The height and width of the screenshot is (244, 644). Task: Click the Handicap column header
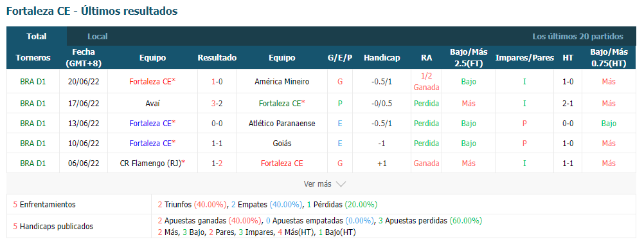pyautogui.click(x=382, y=57)
